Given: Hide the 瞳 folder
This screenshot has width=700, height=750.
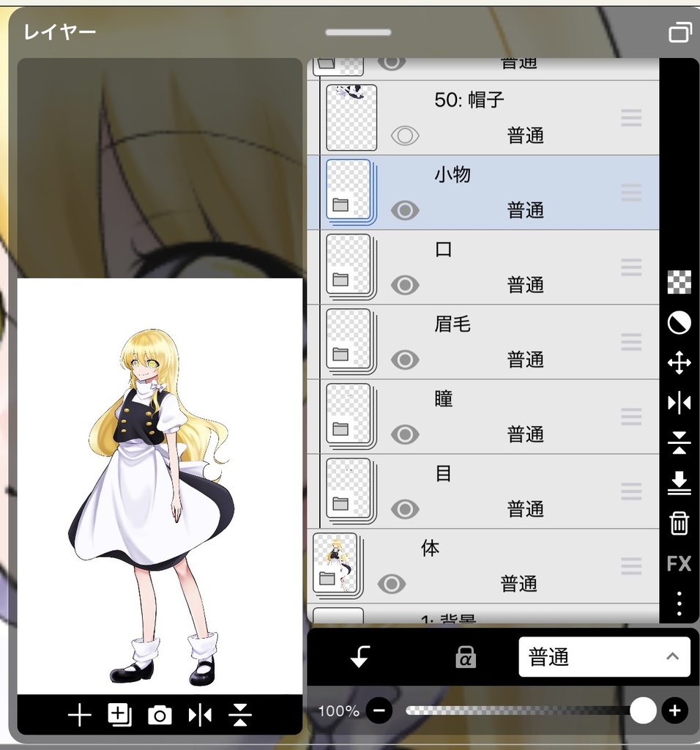Looking at the screenshot, I should pos(405,434).
